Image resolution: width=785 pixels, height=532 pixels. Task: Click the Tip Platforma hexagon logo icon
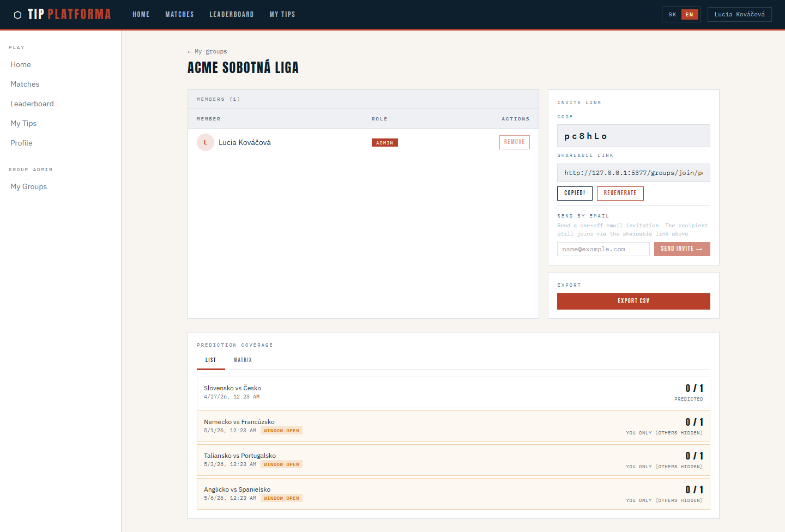click(x=17, y=15)
